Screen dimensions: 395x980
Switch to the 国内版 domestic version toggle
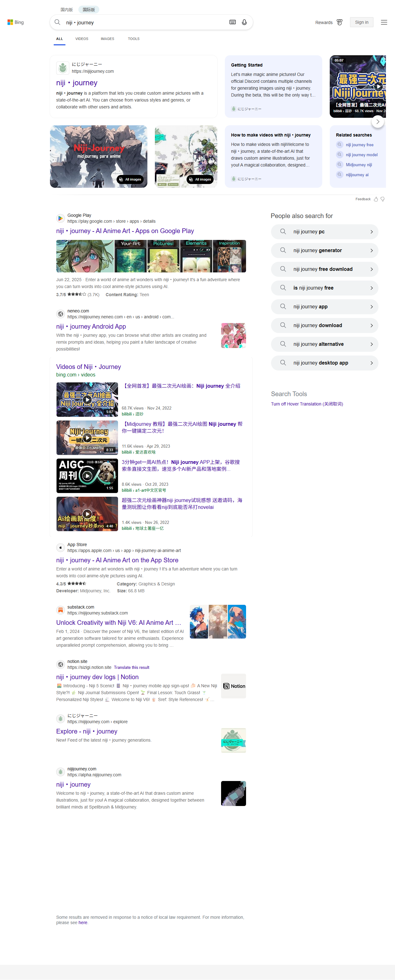(x=67, y=9)
